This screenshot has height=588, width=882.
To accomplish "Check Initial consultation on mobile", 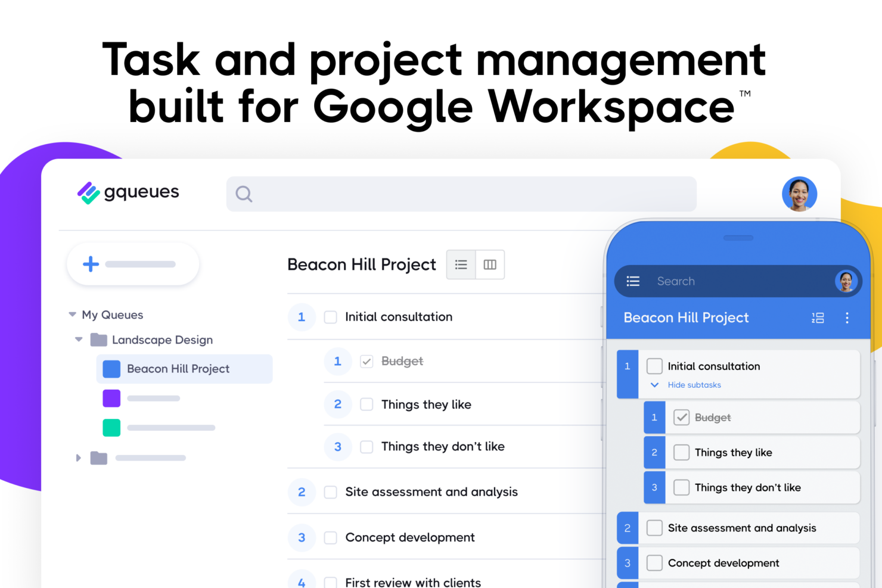I will (654, 366).
